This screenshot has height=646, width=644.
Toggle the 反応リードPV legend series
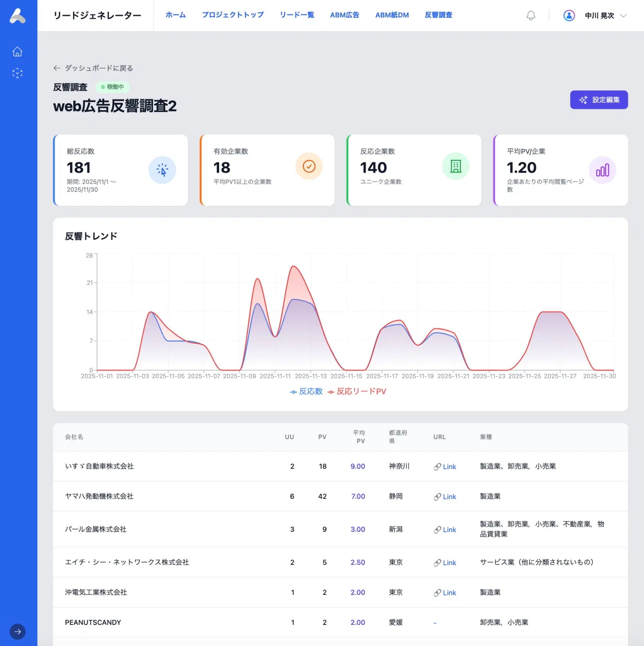point(357,391)
